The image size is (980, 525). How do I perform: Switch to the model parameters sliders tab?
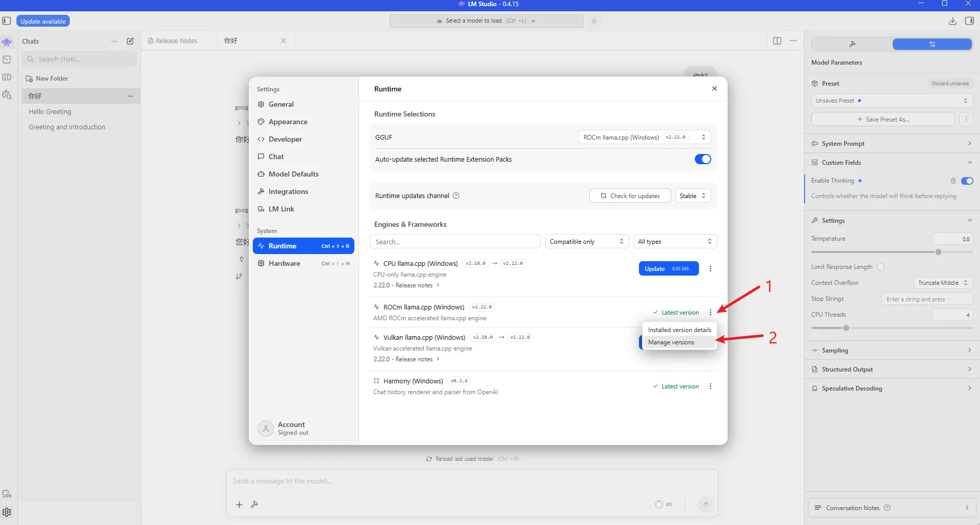pyautogui.click(x=932, y=44)
